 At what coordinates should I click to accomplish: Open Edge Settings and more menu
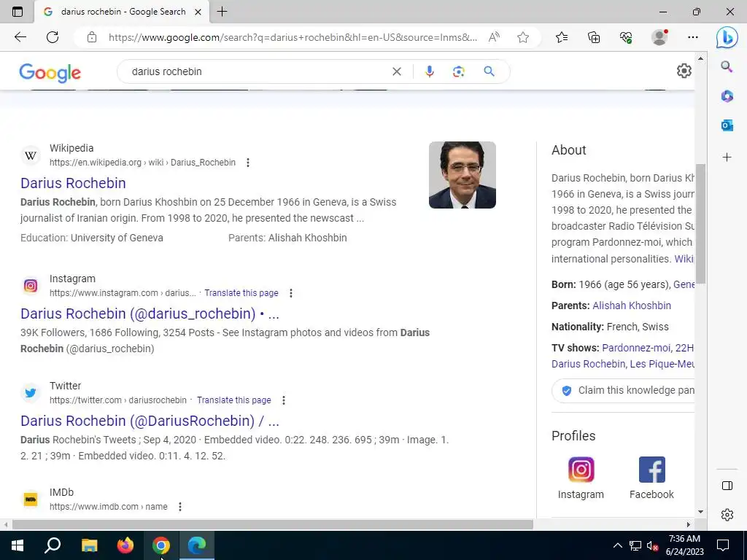coord(693,37)
